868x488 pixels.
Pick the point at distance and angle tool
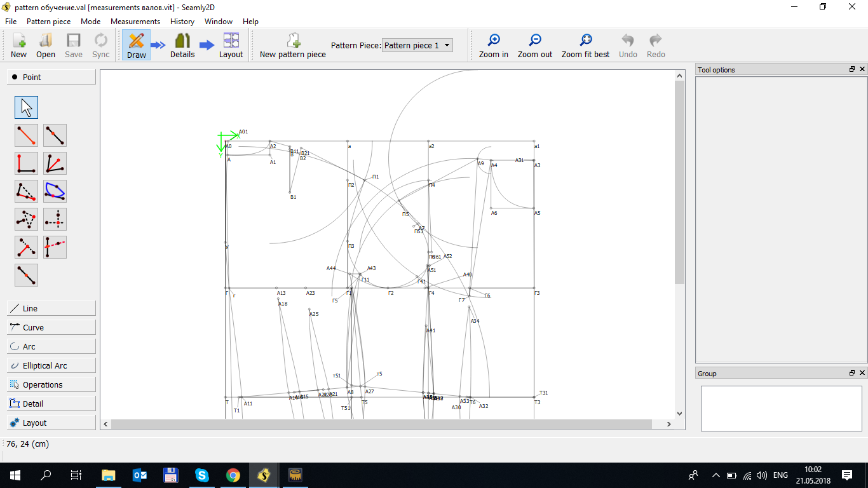pyautogui.click(x=26, y=135)
